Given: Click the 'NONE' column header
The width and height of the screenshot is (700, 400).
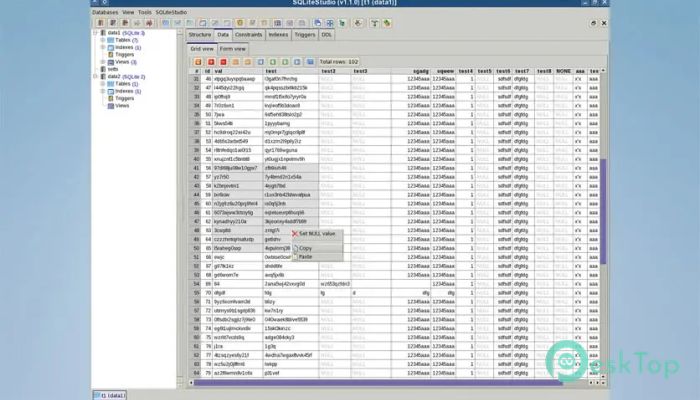Looking at the screenshot, I should click(563, 71).
